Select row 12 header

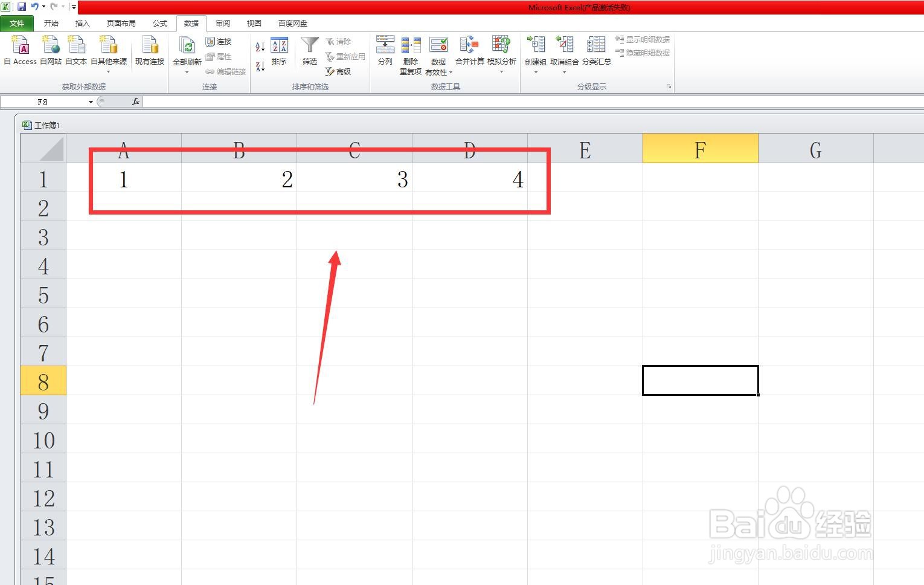click(x=43, y=497)
